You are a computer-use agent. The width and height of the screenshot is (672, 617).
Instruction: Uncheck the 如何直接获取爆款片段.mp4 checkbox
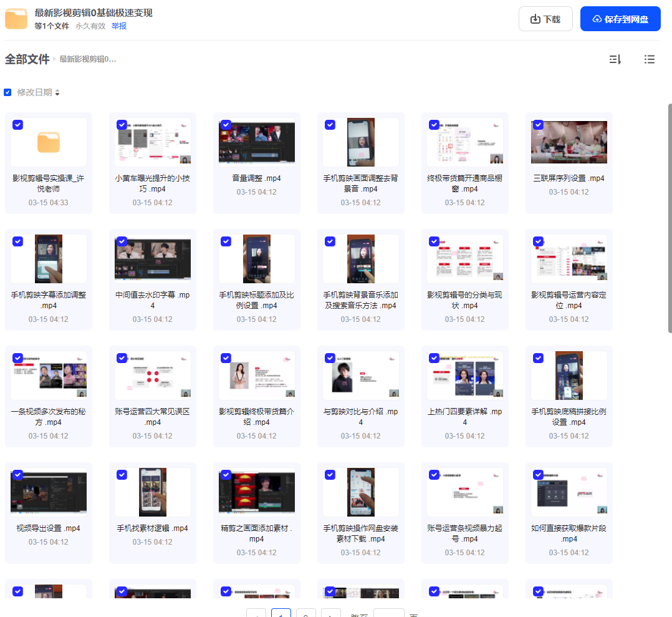(539, 475)
